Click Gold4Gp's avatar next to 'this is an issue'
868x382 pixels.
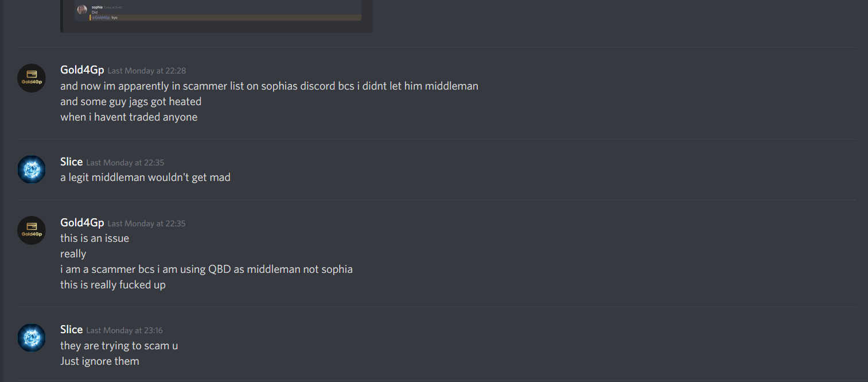[32, 230]
